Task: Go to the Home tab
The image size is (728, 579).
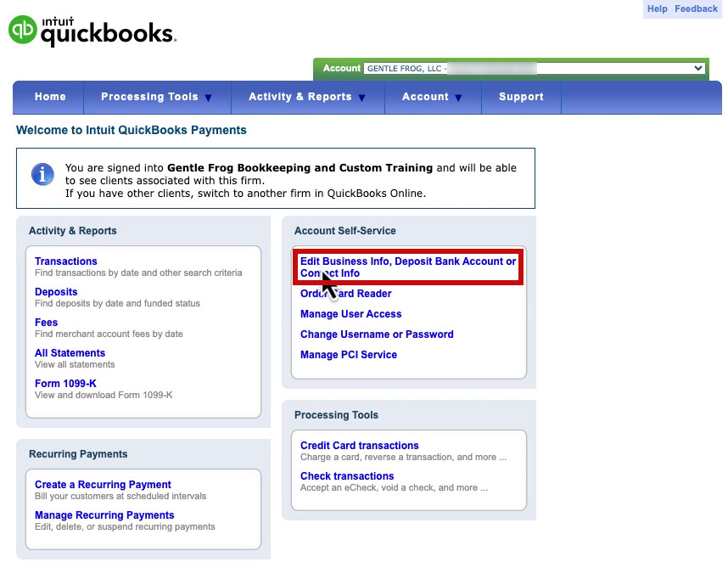Action: tap(50, 97)
